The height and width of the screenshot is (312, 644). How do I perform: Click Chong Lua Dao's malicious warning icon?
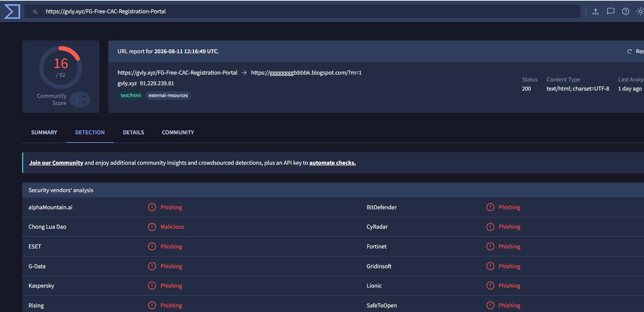point(152,227)
